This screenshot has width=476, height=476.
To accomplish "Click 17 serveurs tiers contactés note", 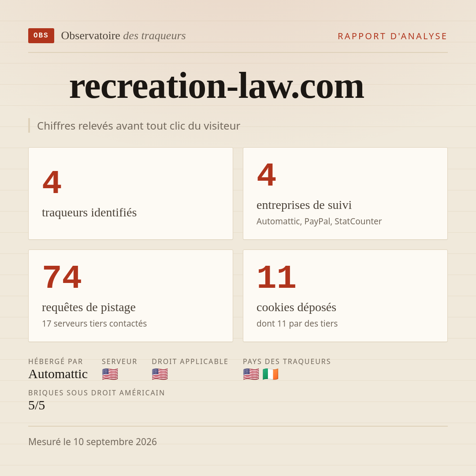I will tap(94, 324).
